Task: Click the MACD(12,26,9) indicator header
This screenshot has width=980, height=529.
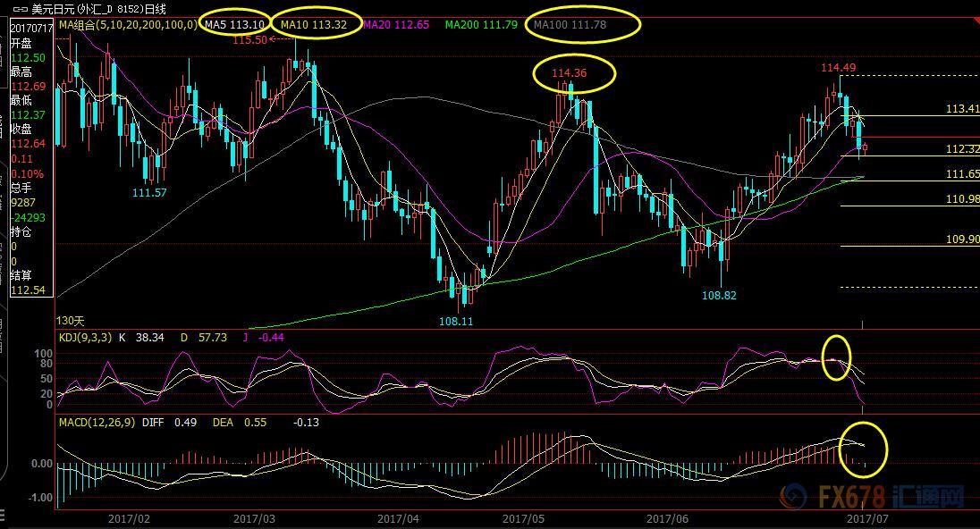Action: point(98,422)
